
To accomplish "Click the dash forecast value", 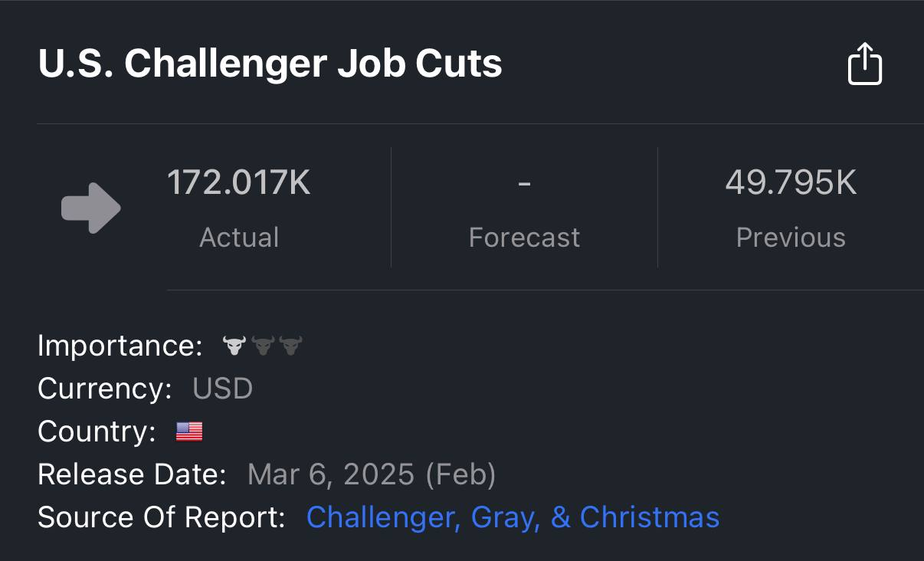I will pos(524,183).
